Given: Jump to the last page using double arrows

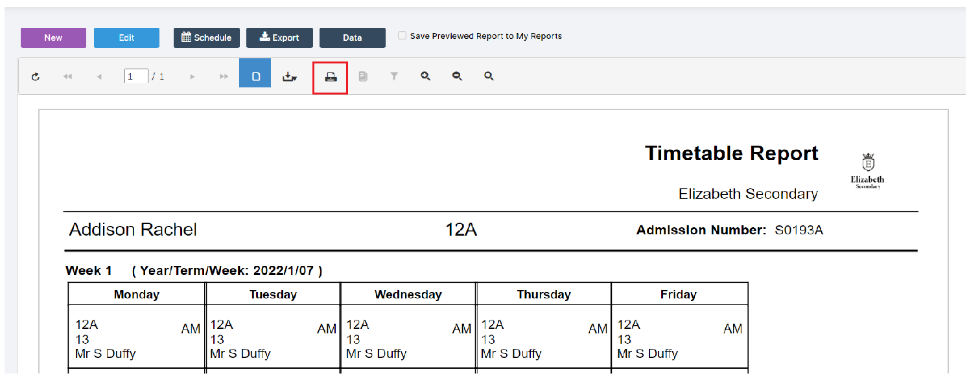Looking at the screenshot, I should tap(224, 76).
